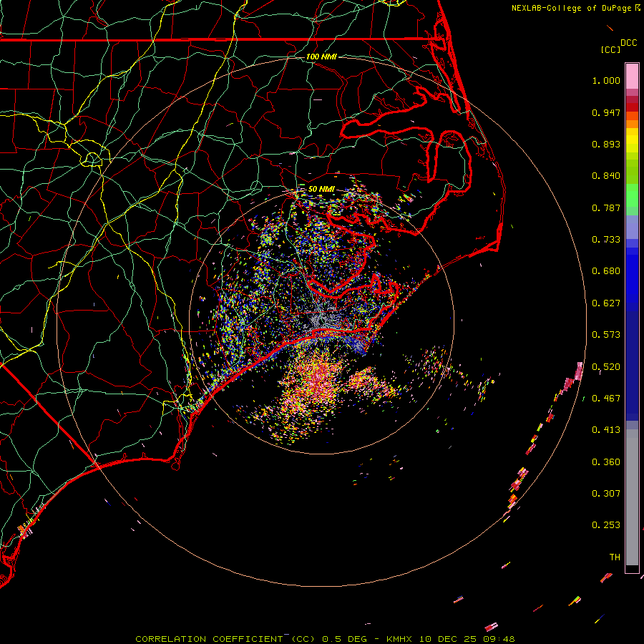Click the small icon after DuPage text

(638, 8)
